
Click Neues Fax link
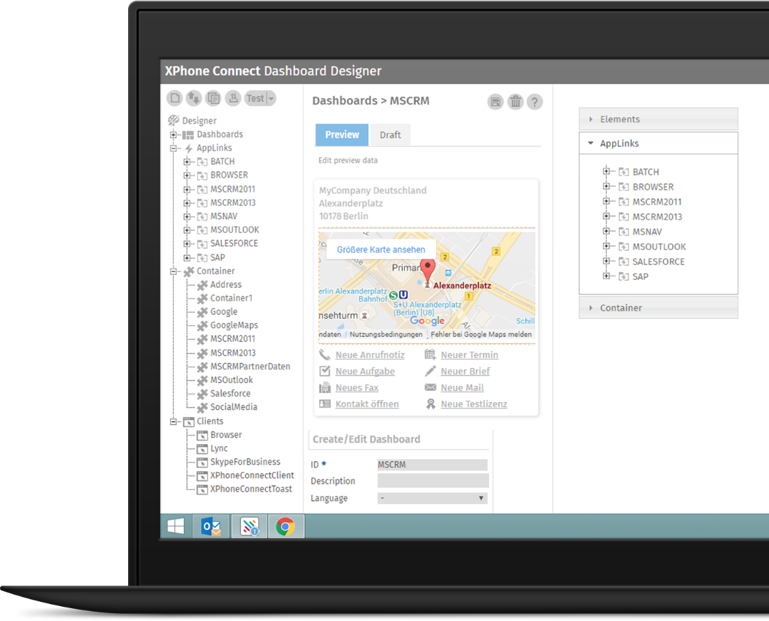pos(357,388)
